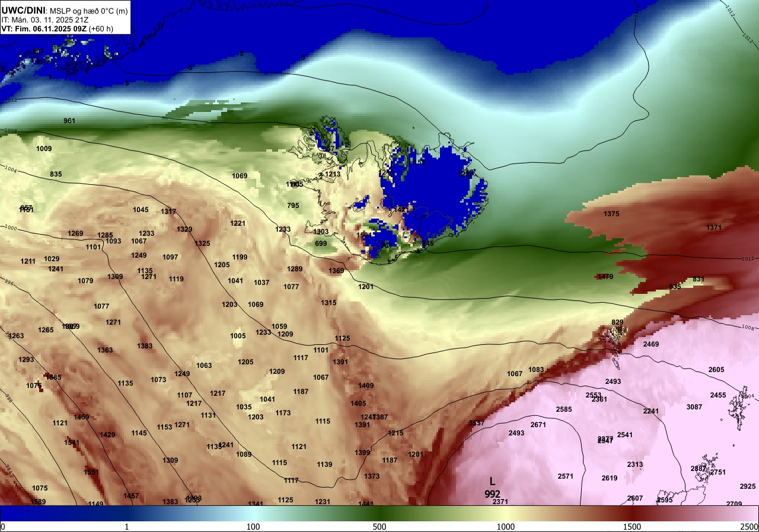Click the 3087 height value
This screenshot has height=532, width=759.
(694, 407)
